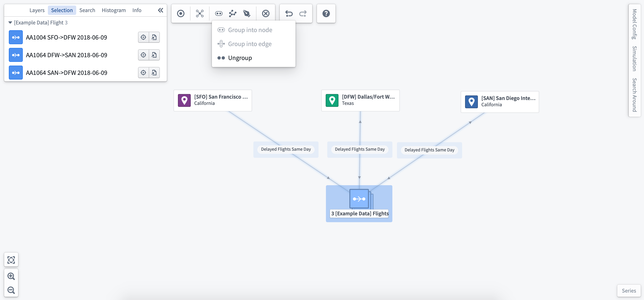Select the SAN San Diego airport node

tap(500, 102)
